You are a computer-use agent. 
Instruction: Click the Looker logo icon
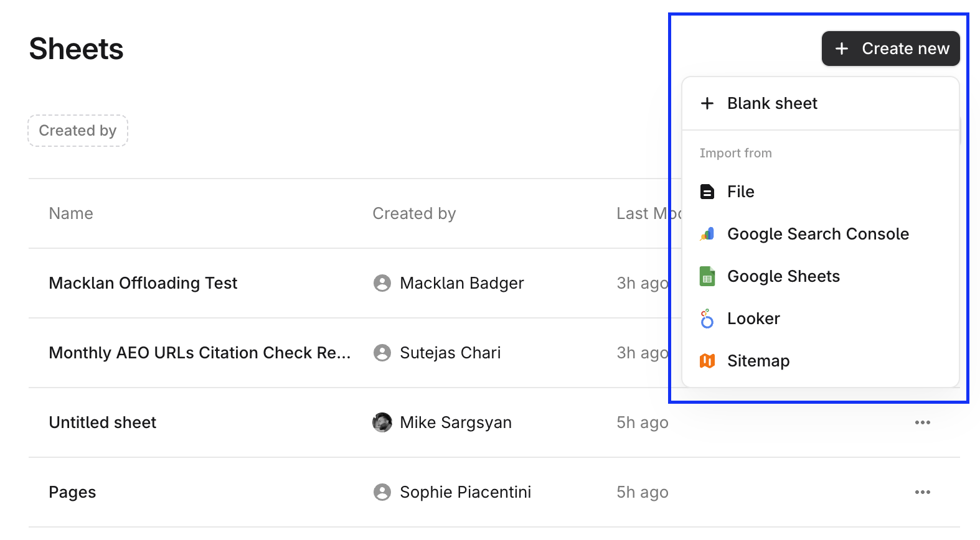click(707, 319)
